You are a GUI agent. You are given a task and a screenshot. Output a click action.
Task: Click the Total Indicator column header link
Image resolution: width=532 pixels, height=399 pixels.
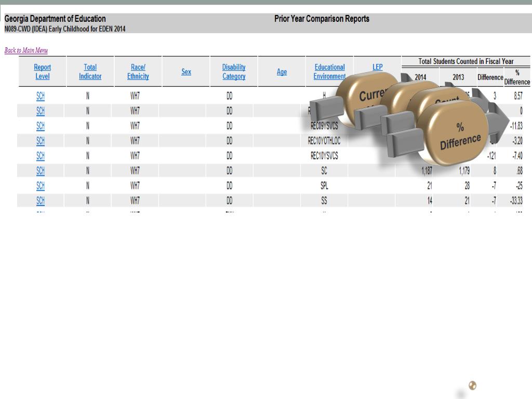point(90,72)
